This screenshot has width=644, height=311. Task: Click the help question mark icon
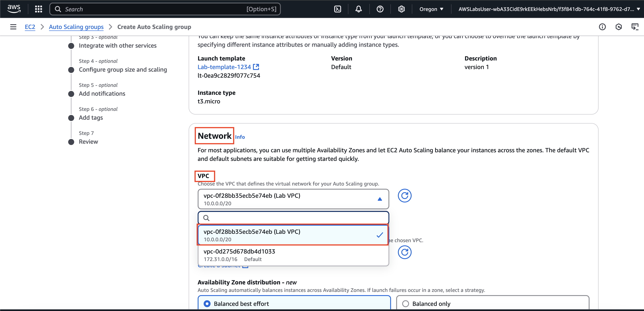[380, 9]
